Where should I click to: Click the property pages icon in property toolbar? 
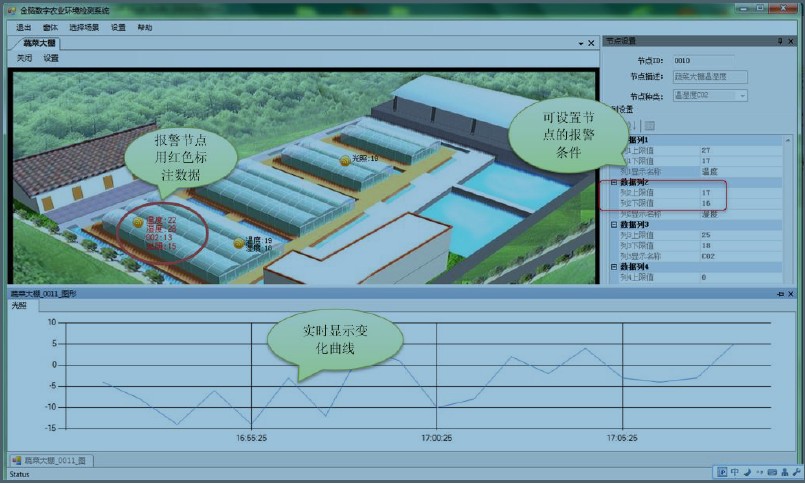(649, 126)
